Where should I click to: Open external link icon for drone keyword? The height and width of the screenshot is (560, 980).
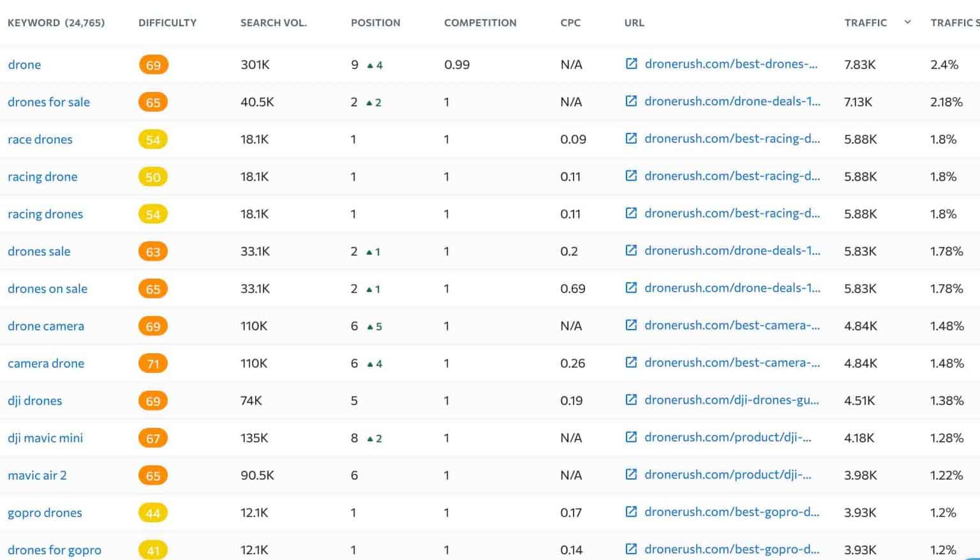point(631,64)
